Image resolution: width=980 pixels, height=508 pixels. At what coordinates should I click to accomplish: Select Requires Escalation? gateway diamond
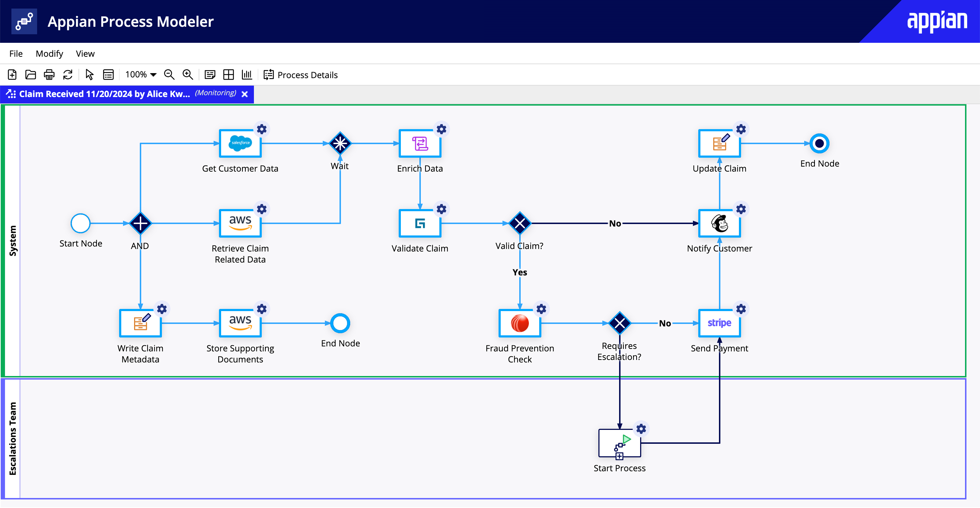pyautogui.click(x=620, y=324)
